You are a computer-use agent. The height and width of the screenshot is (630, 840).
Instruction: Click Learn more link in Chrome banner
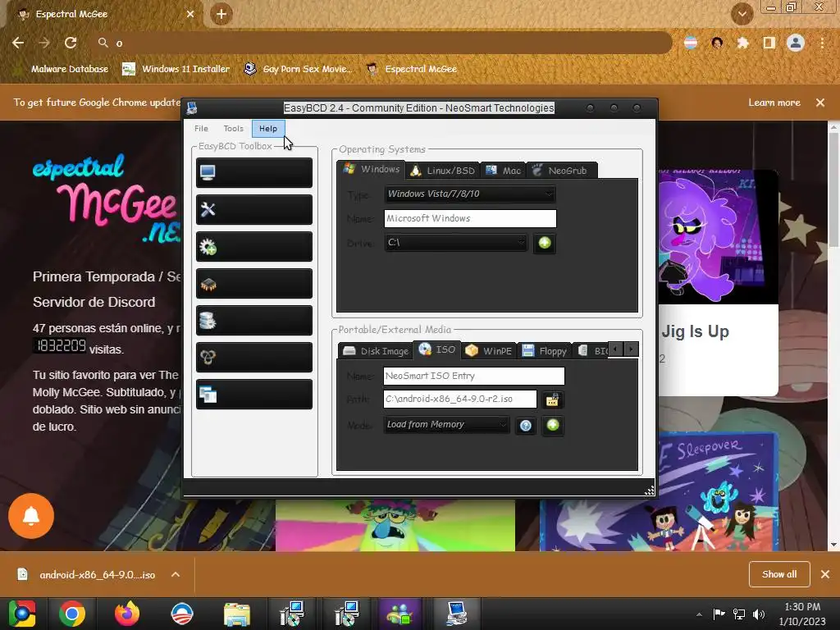click(774, 103)
